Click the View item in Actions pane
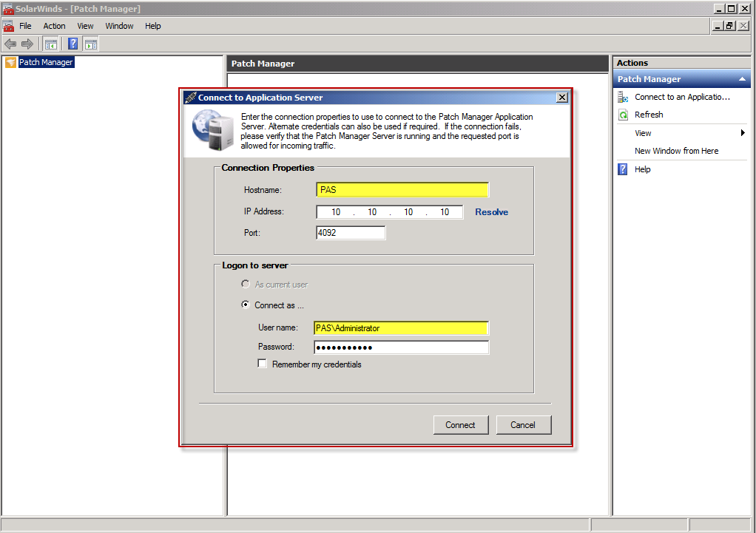The width and height of the screenshot is (756, 533). (643, 133)
